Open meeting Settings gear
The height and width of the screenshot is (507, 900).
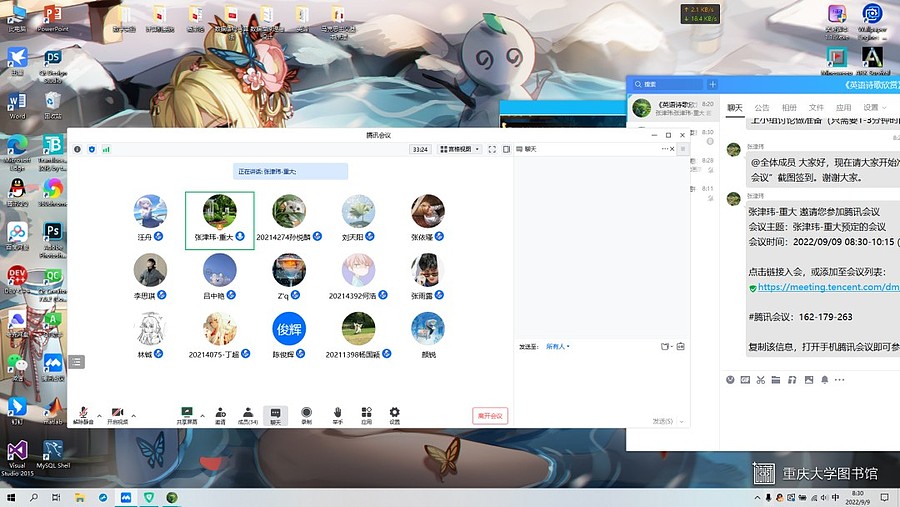[394, 415]
